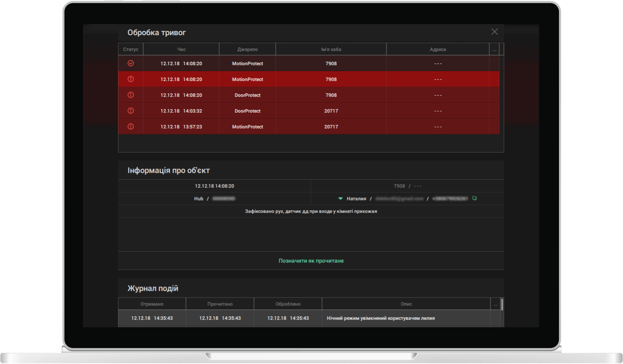Click Позначити як прочитане link
Screen dimensions: 623x364
311,261
